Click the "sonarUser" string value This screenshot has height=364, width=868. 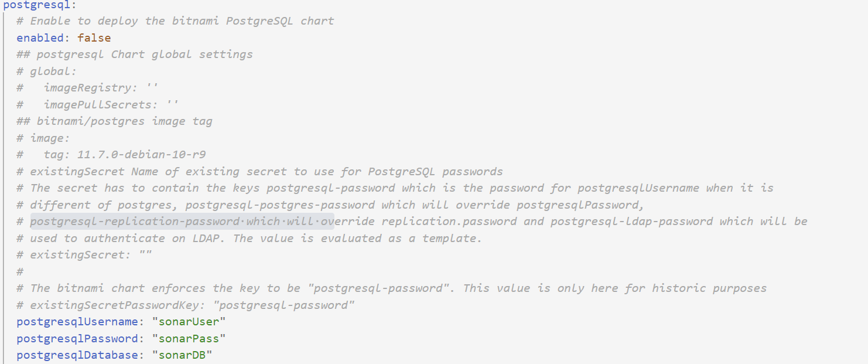pyautogui.click(x=189, y=322)
